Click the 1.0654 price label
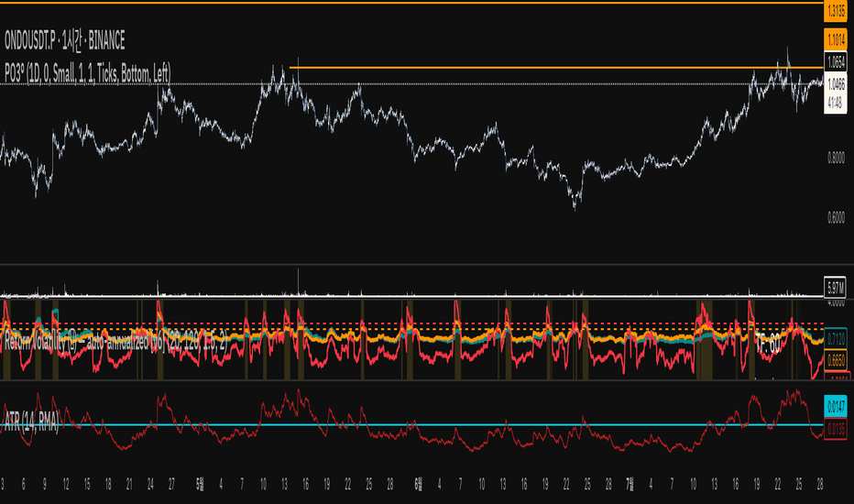854x504 pixels. point(836,61)
